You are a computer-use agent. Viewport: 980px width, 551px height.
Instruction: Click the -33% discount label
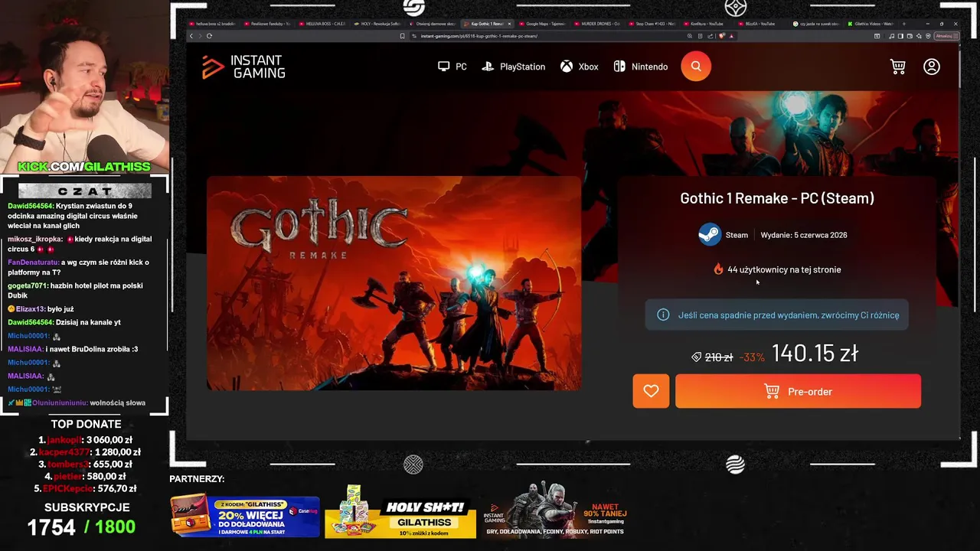click(752, 357)
